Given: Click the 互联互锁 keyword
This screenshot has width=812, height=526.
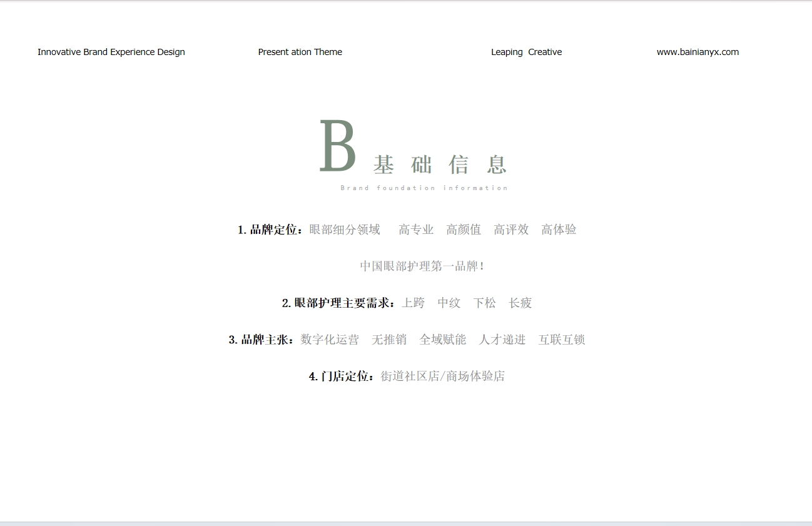Looking at the screenshot, I should pyautogui.click(x=561, y=340).
